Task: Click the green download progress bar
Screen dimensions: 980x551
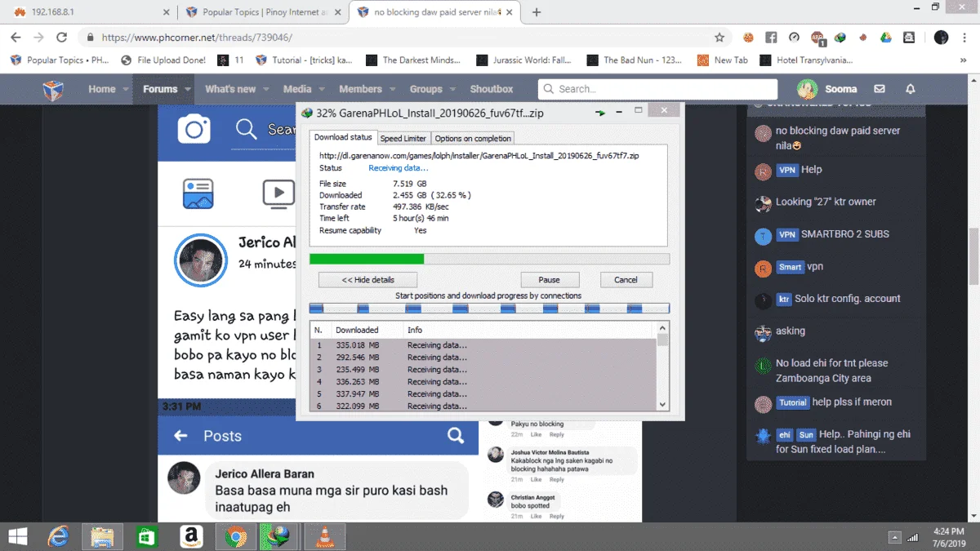Action: [366, 259]
